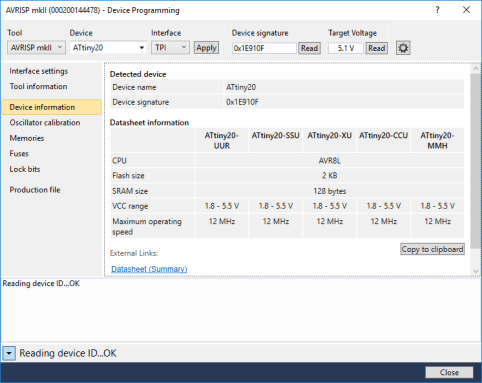Click the detected signature value 0x1E910F in table
Viewport: 482px width, 383px height.
pyautogui.click(x=242, y=102)
